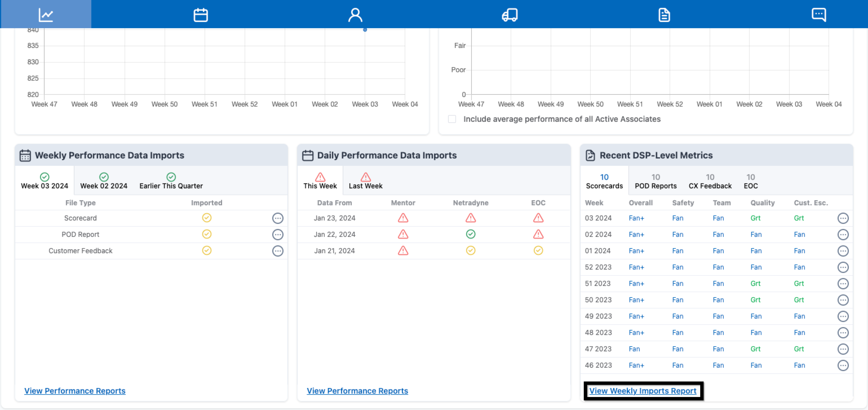
Task: Open View Weekly Imports Report link
Action: click(x=642, y=391)
